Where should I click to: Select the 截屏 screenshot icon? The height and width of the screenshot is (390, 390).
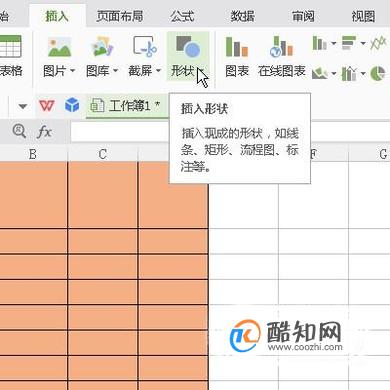145,46
